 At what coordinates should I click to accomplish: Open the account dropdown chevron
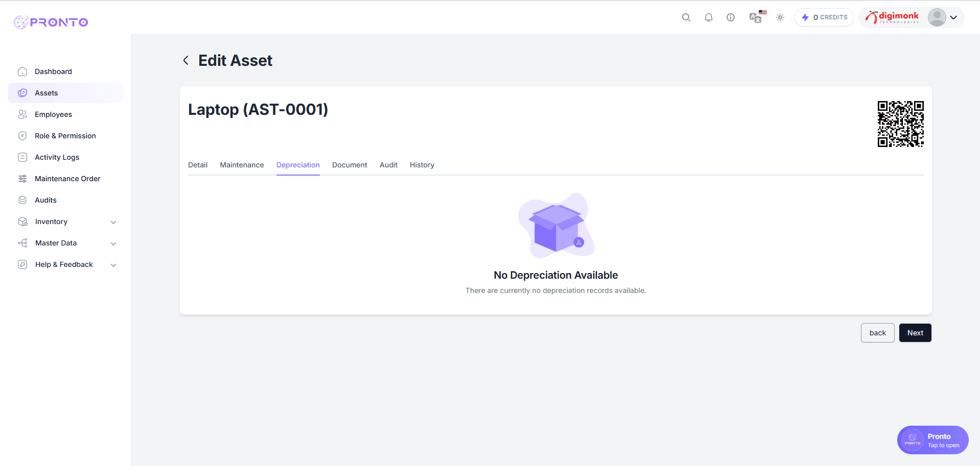(x=953, y=17)
